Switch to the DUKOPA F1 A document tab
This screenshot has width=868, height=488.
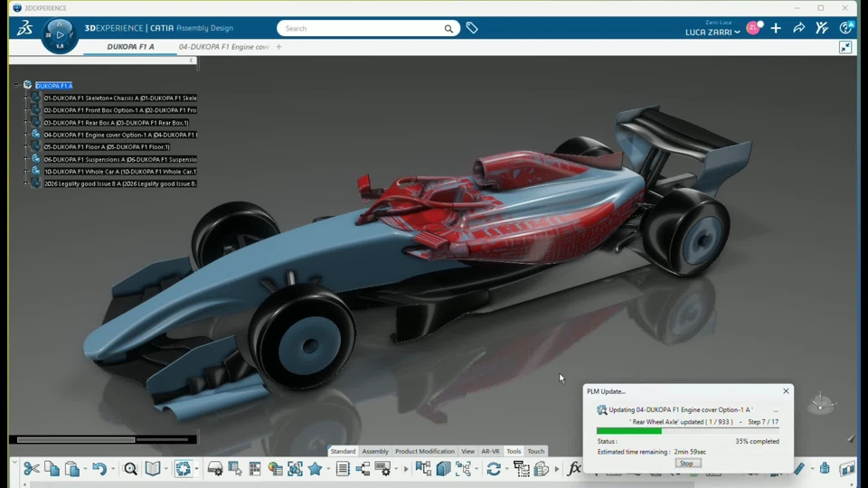pyautogui.click(x=130, y=47)
